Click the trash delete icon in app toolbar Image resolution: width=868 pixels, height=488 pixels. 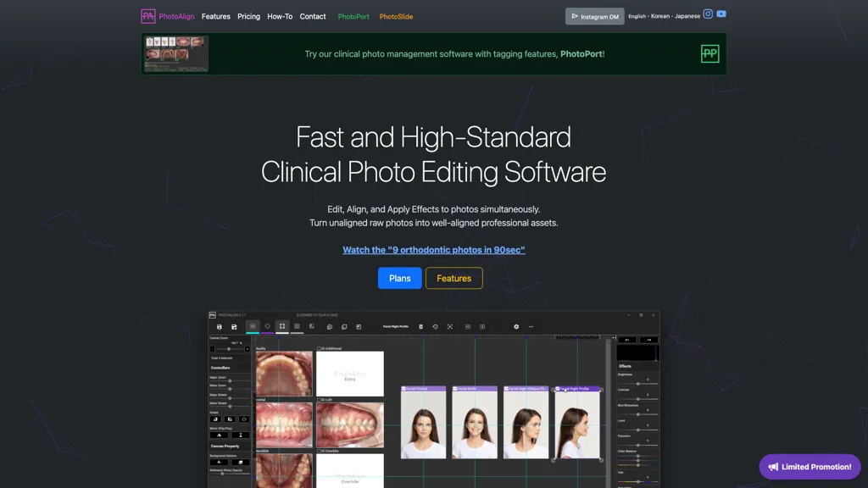pos(420,326)
